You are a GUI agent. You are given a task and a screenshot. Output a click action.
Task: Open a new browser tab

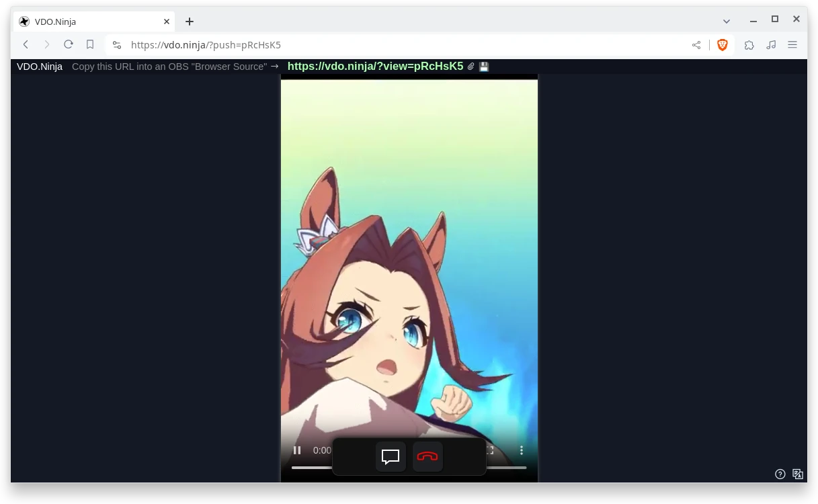[x=190, y=22]
